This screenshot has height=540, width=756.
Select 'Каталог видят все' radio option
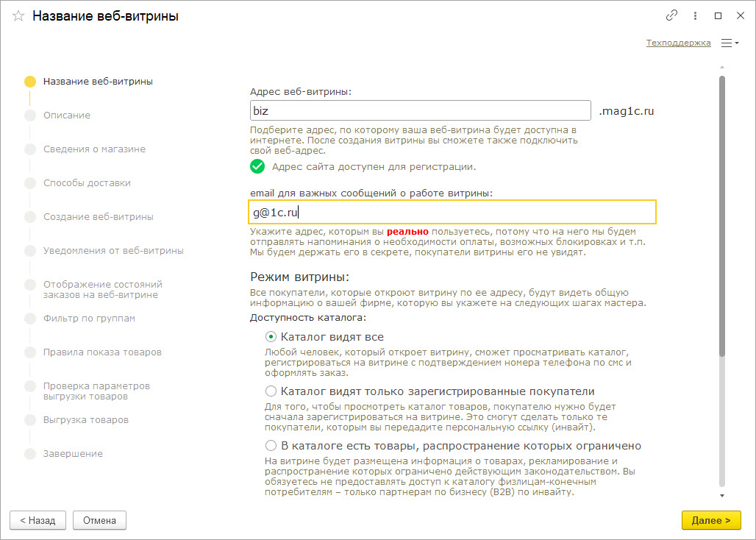point(271,337)
